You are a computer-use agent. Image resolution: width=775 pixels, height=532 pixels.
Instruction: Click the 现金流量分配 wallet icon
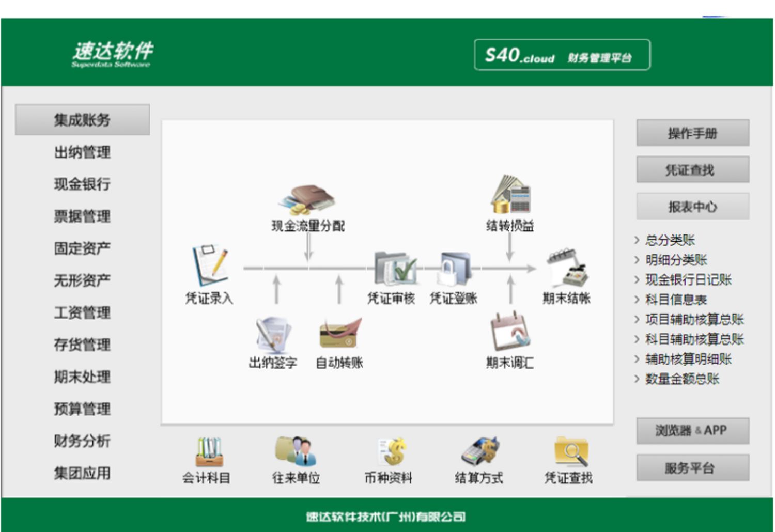[307, 200]
